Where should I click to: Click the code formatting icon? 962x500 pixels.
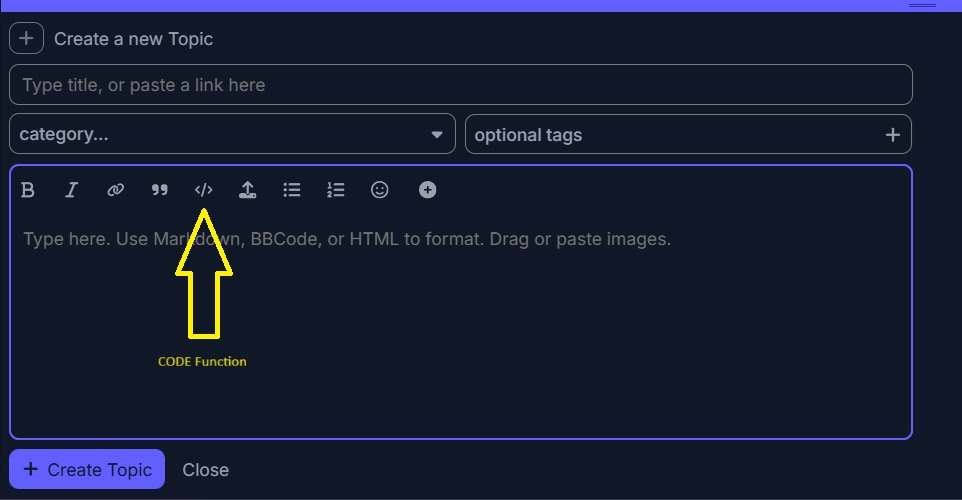coord(203,190)
